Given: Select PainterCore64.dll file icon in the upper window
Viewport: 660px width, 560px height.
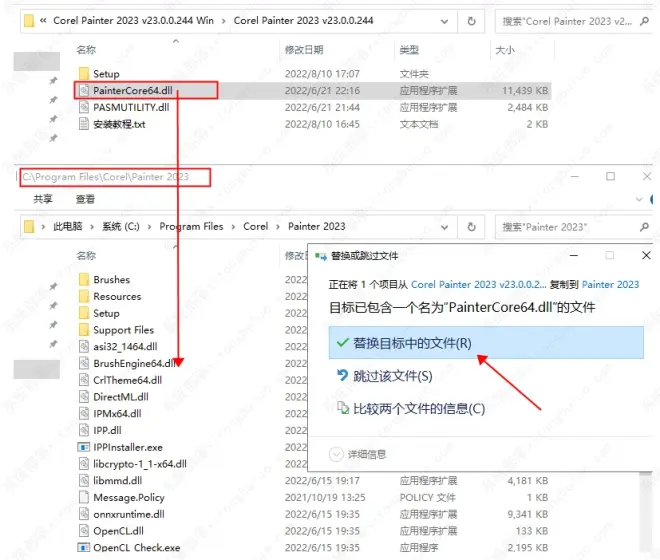Looking at the screenshot, I should pos(84,91).
